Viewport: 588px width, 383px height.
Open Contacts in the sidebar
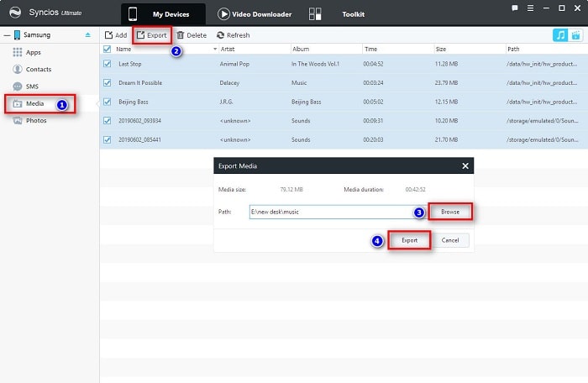(39, 70)
